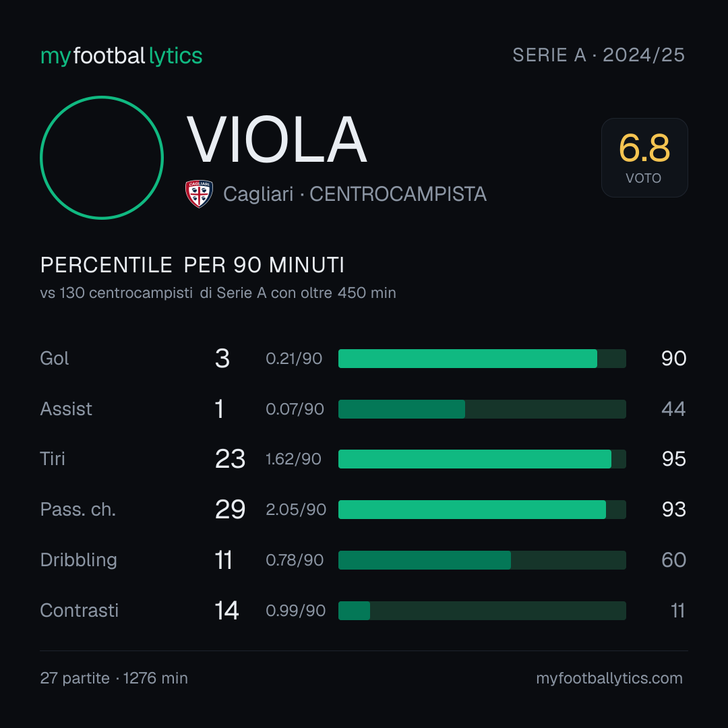The width and height of the screenshot is (728, 728).
Task: Click the Cagliari club crest icon
Action: pyautogui.click(x=199, y=193)
